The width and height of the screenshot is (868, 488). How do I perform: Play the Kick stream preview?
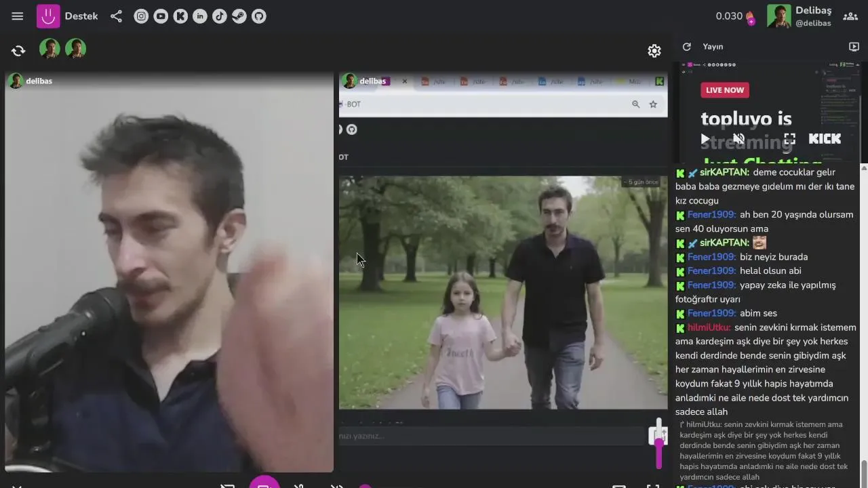(705, 139)
